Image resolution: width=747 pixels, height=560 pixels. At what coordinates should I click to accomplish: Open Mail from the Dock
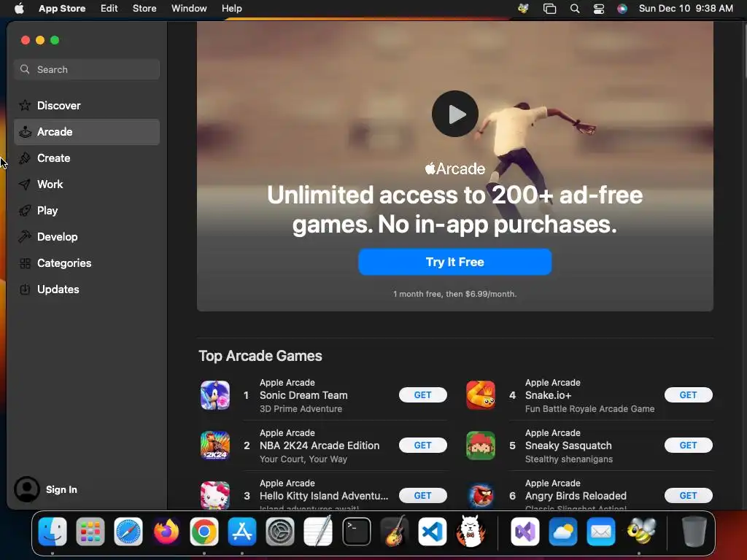click(601, 531)
